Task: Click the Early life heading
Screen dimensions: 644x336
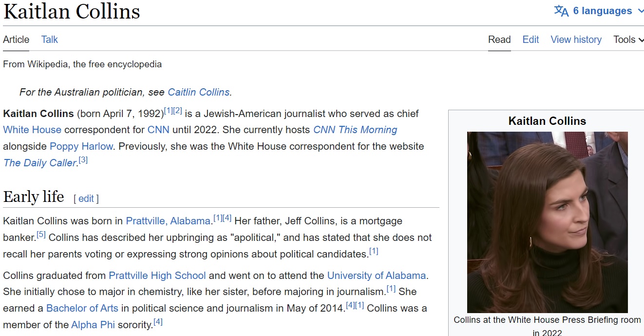Action: [x=34, y=197]
